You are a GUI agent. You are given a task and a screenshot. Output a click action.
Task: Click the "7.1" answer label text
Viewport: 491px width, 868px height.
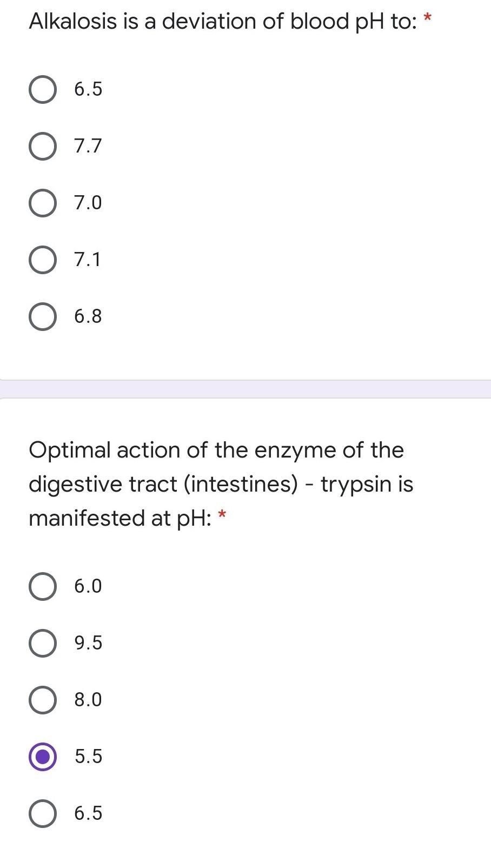(x=88, y=260)
